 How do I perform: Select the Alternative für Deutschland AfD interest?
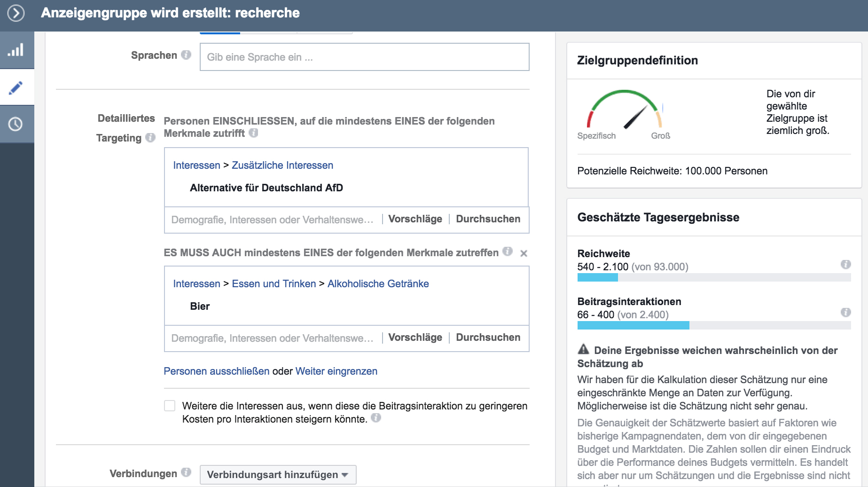click(x=266, y=188)
